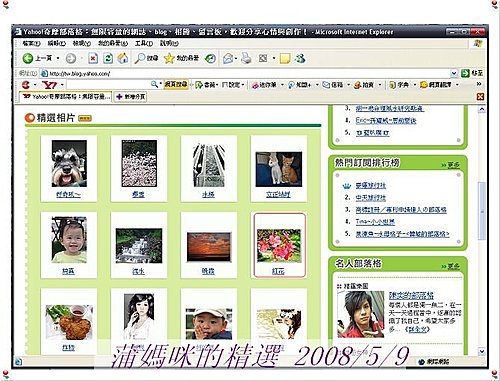
Task: Click the caption link under the escalator photo
Action: [208, 195]
